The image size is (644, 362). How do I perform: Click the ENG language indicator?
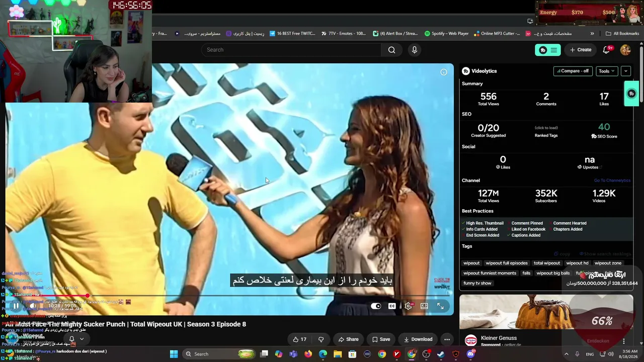[590, 354]
